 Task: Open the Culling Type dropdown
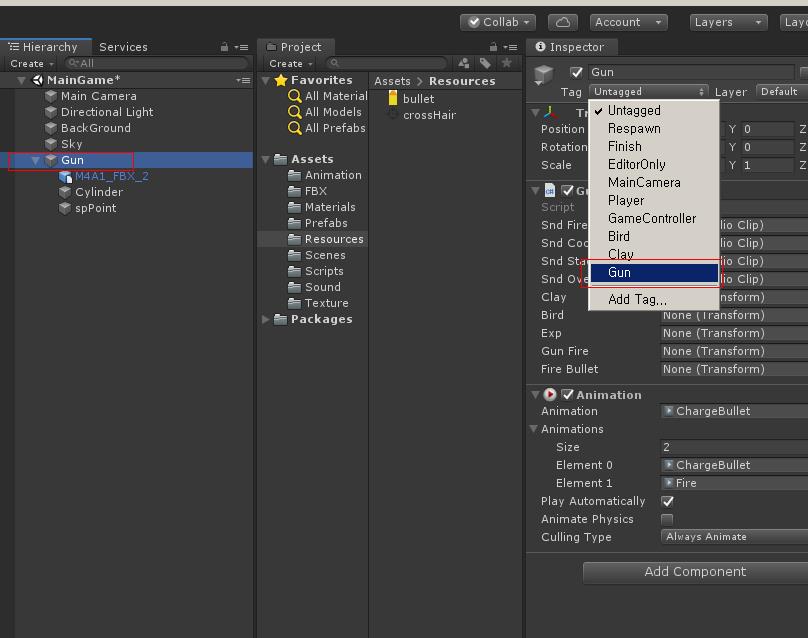[734, 536]
